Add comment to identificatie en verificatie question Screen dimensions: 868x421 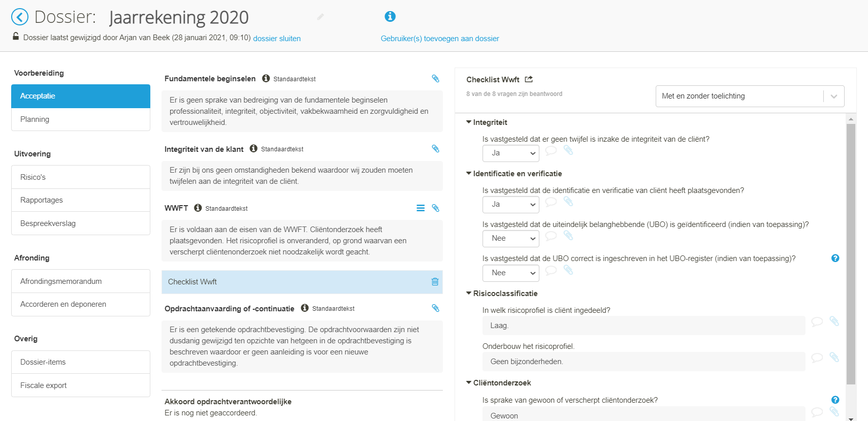[x=551, y=202]
